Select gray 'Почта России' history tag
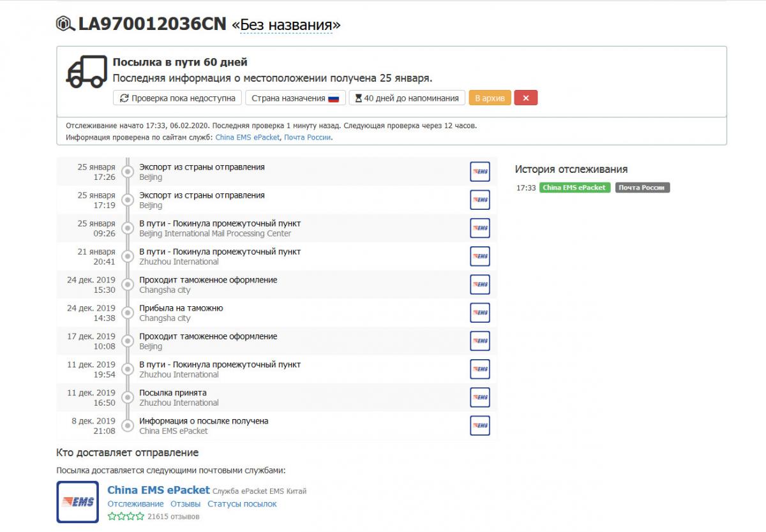This screenshot has height=532, width=766. pos(642,188)
